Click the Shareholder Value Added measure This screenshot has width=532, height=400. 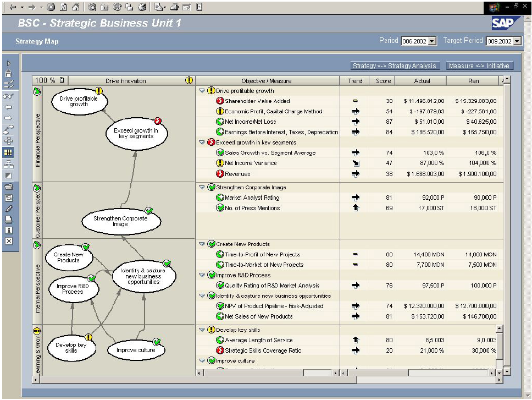point(258,101)
